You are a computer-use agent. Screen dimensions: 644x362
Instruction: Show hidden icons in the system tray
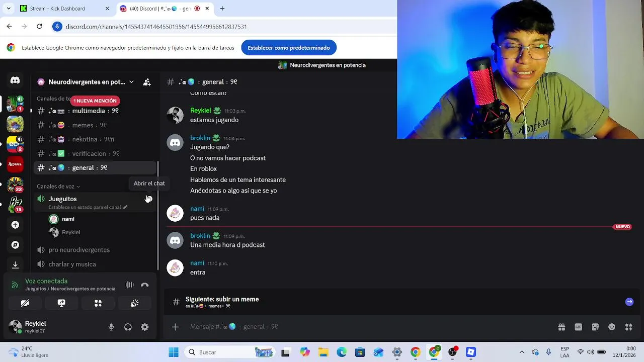(x=522, y=352)
